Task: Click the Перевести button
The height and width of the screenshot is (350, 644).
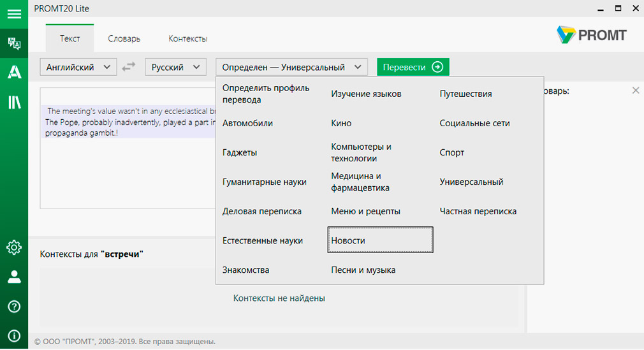Action: (413, 67)
